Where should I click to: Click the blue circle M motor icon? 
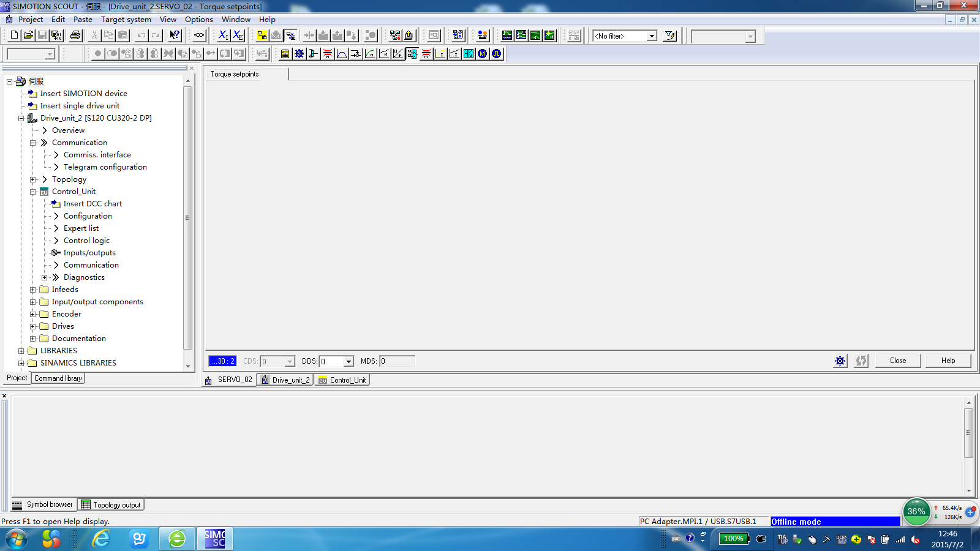[x=483, y=54]
